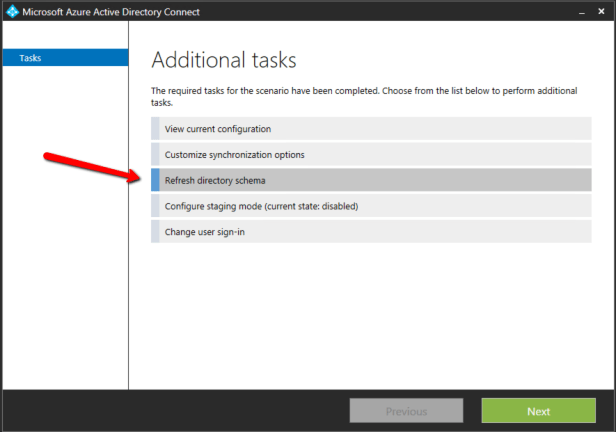The width and height of the screenshot is (616, 432).
Task: Click the greyed-out Previous button
Action: 406,411
